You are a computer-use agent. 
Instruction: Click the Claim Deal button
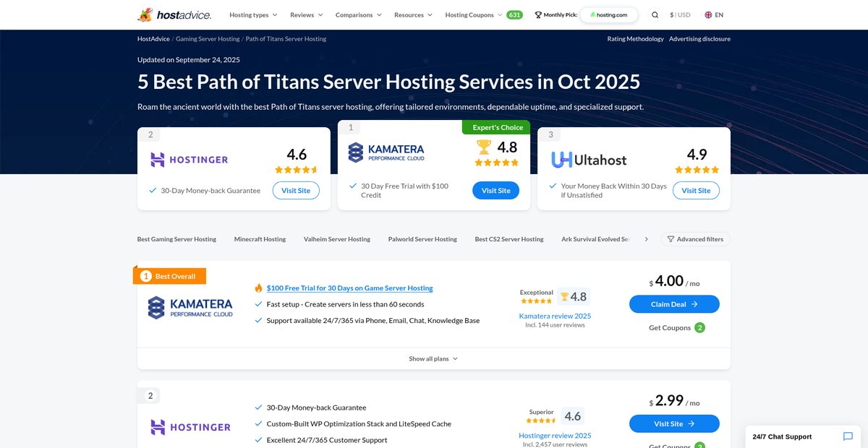click(674, 304)
